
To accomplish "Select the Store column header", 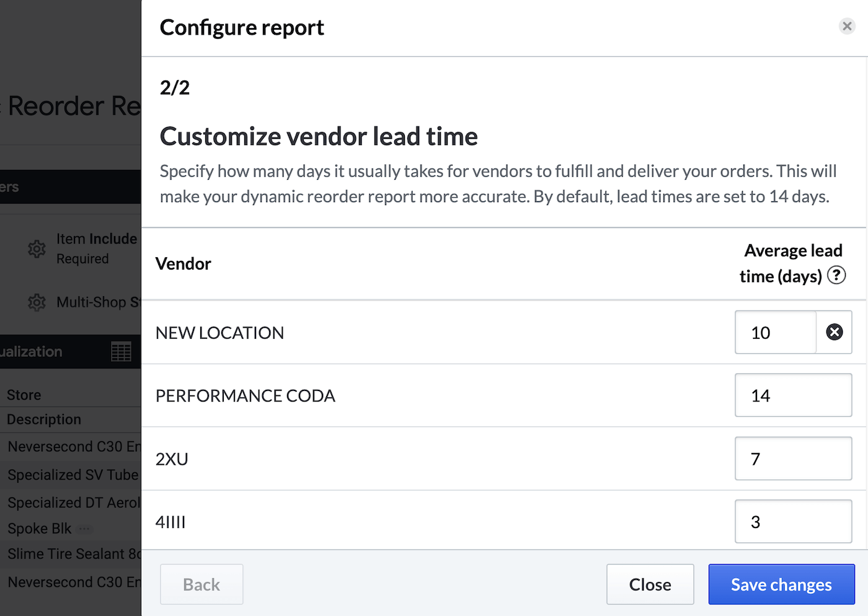I will [x=24, y=395].
